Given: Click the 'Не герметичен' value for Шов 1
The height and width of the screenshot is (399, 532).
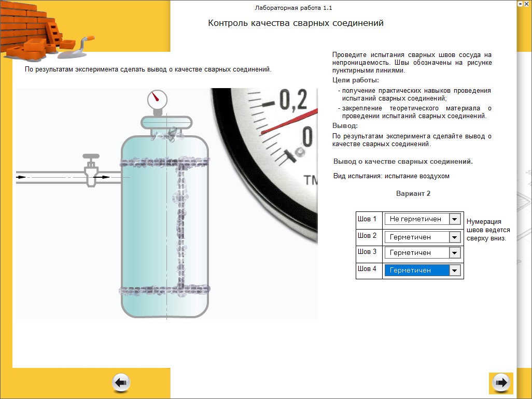Looking at the screenshot, I should coord(416,219).
